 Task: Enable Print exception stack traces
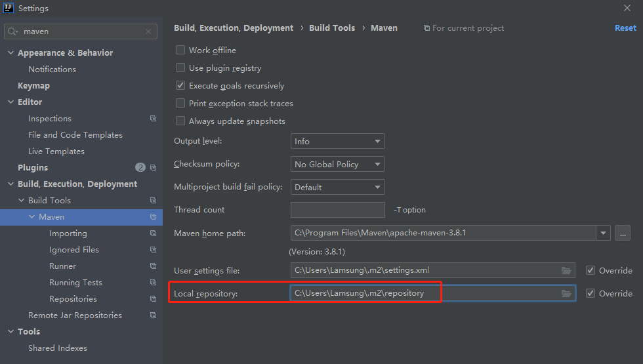pos(180,103)
